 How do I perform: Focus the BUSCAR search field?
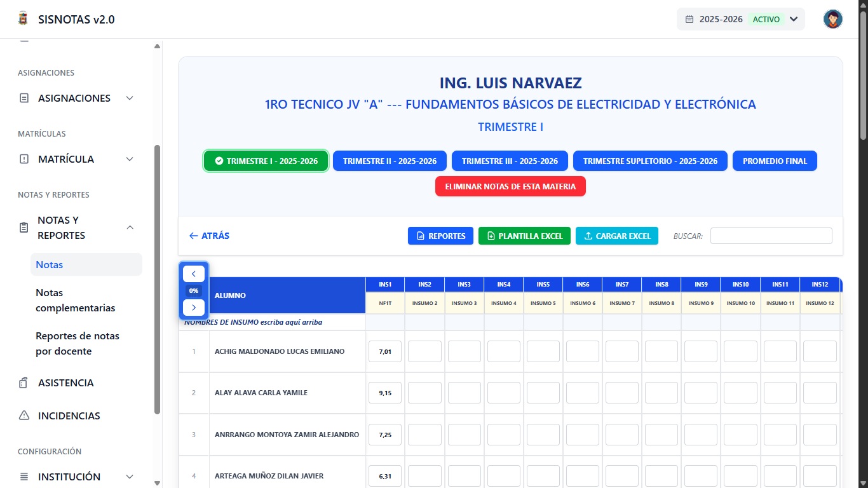tap(771, 236)
